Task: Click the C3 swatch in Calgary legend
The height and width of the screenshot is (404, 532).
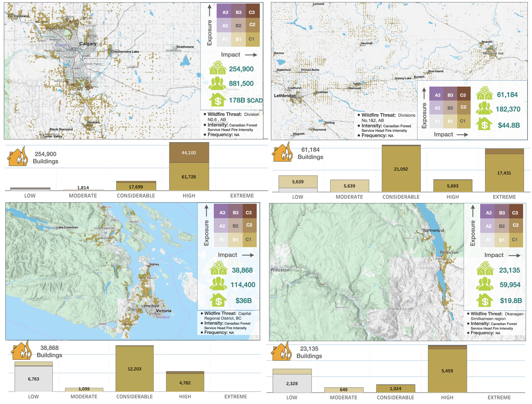Action: pos(252,11)
